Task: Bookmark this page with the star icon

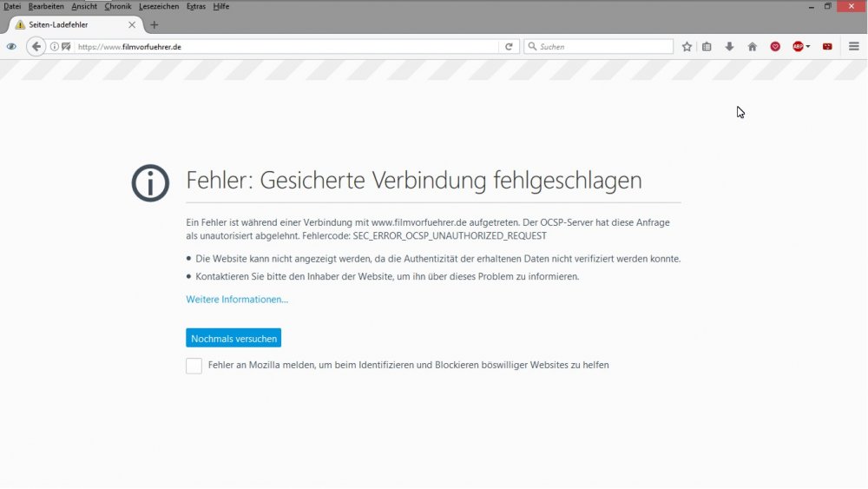Action: coord(687,47)
